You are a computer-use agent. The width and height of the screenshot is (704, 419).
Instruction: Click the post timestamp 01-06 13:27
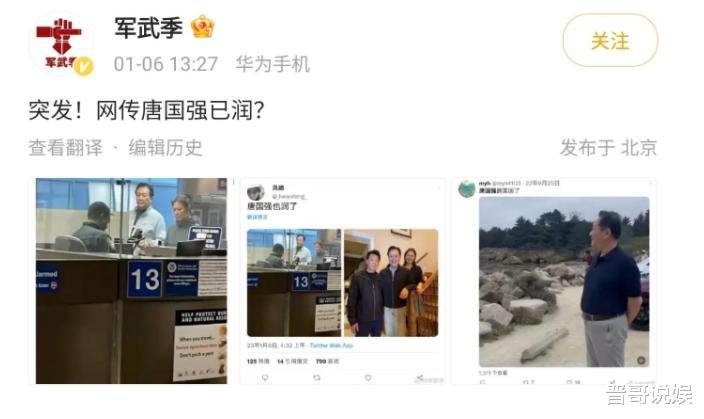[166, 64]
